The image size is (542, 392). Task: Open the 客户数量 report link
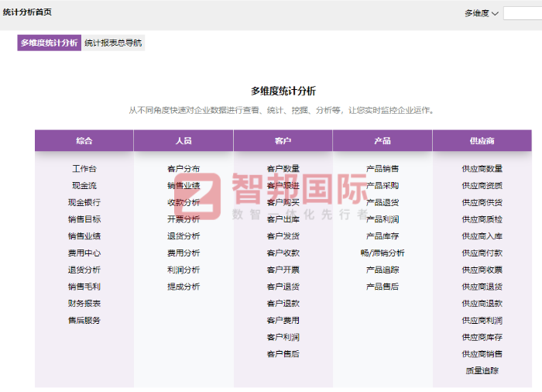(283, 169)
